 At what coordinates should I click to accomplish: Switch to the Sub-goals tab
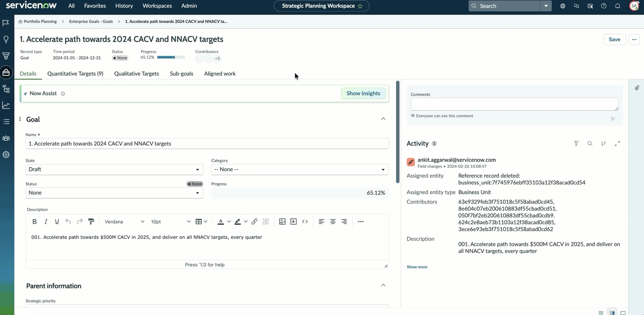click(x=182, y=74)
